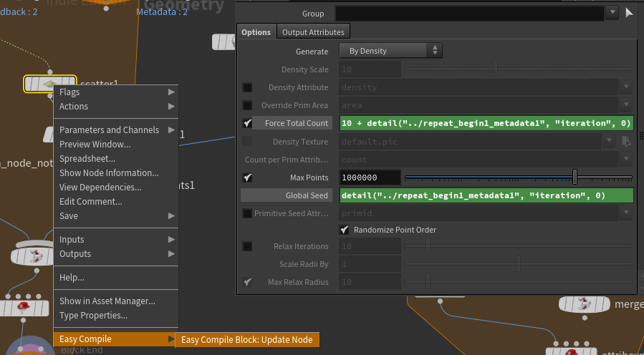Expand the Flags submenu
644x355 pixels.
coord(115,92)
